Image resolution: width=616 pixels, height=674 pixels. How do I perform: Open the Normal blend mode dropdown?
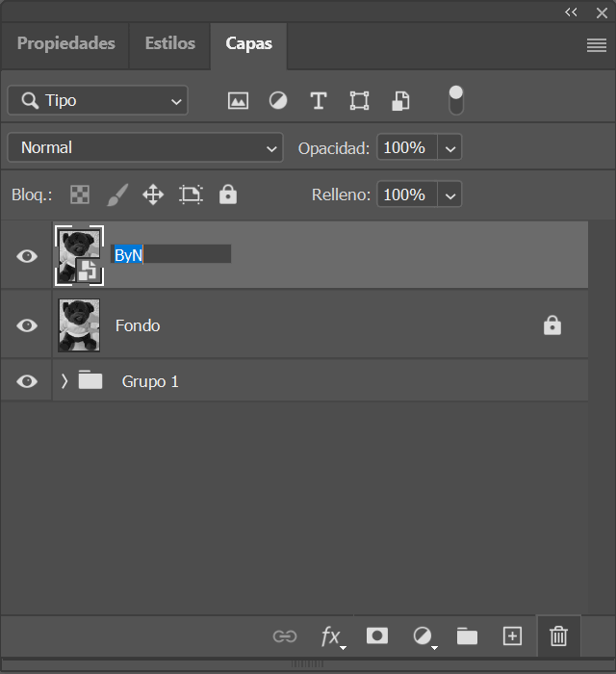[x=145, y=147]
